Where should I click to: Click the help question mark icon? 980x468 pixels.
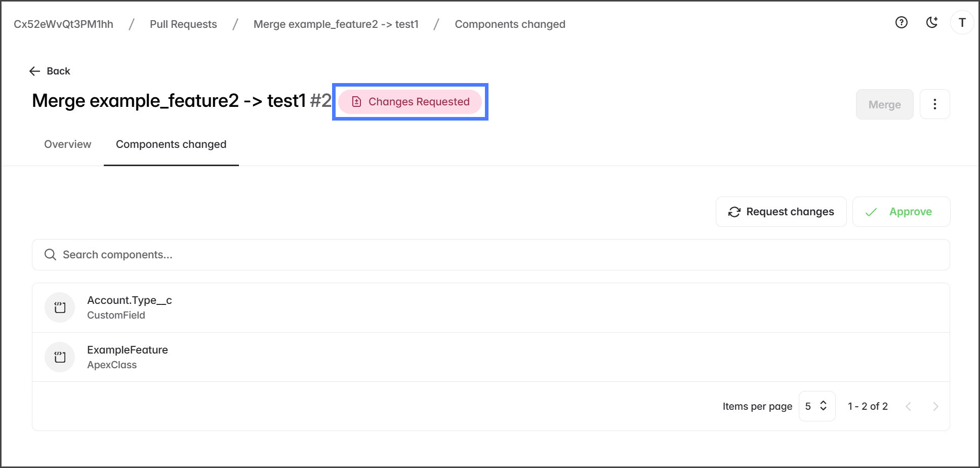pyautogui.click(x=901, y=23)
